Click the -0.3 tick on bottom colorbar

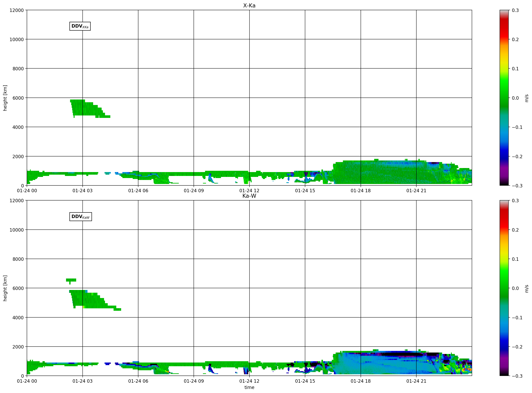pyautogui.click(x=517, y=376)
